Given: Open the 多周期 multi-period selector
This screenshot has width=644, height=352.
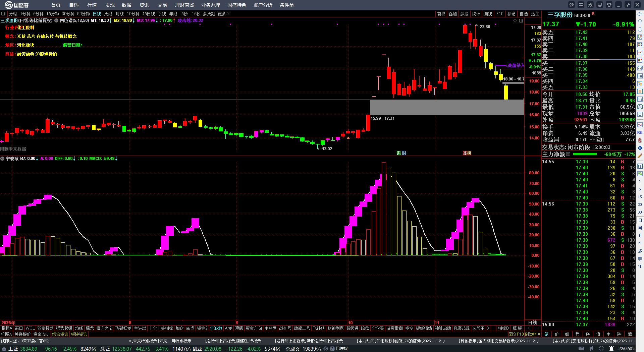Looking at the screenshot, I should click(x=209, y=14).
